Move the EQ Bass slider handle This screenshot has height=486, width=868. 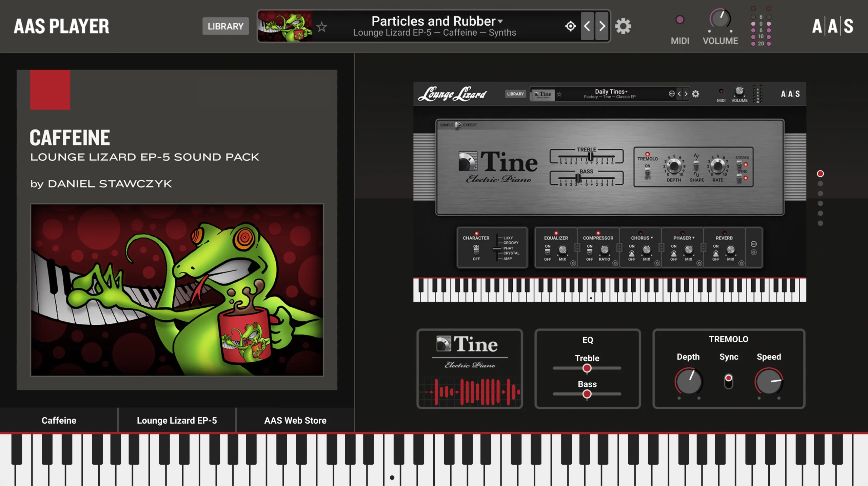[587, 394]
